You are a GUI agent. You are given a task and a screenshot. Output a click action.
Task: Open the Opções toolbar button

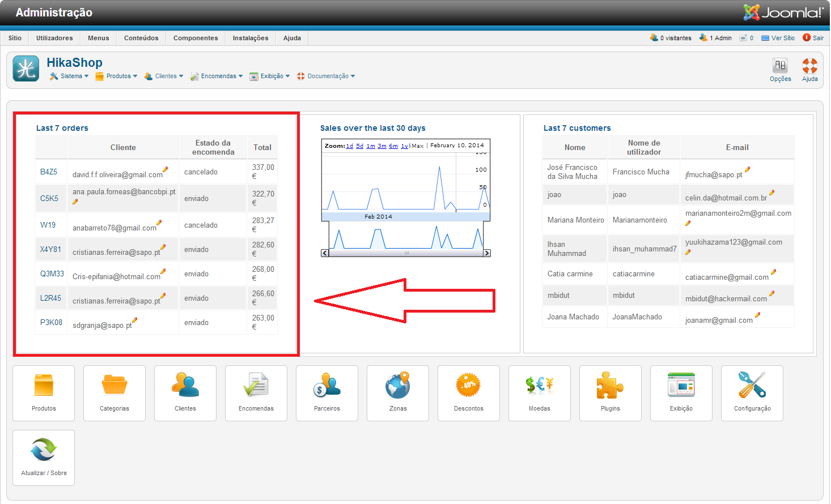pos(781,70)
